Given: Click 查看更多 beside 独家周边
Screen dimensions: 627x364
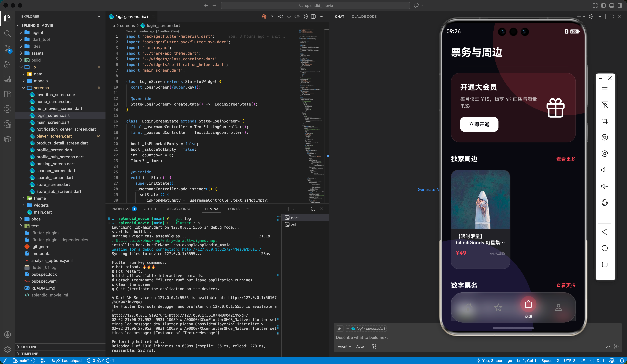Looking at the screenshot, I should click(566, 159).
